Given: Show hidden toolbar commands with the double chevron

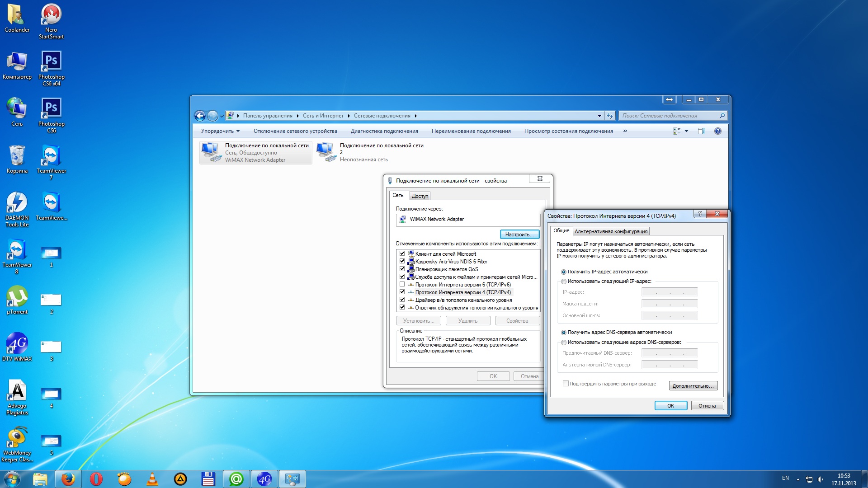Looking at the screenshot, I should pos(625,131).
